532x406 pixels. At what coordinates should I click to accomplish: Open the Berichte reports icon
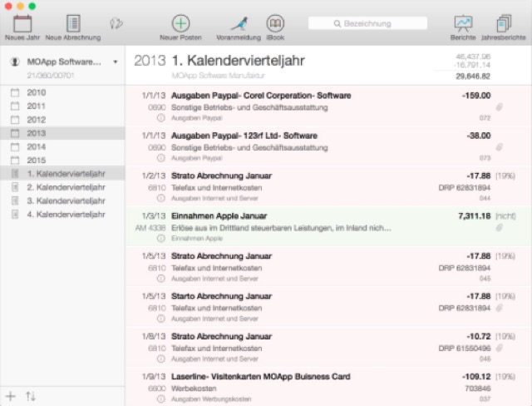[464, 23]
